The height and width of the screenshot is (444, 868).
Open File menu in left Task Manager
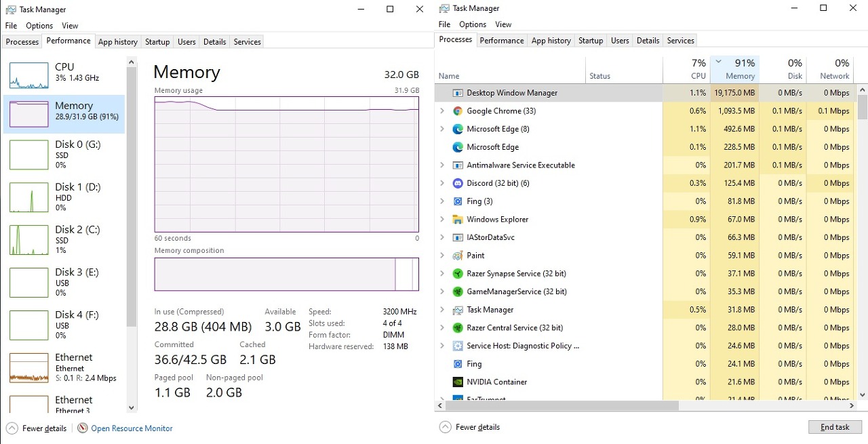[11, 26]
